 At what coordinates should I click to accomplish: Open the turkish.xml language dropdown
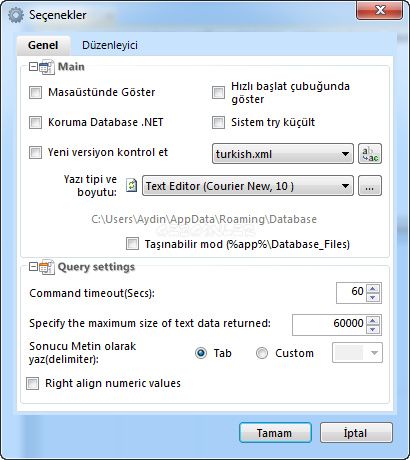pyautogui.click(x=283, y=154)
